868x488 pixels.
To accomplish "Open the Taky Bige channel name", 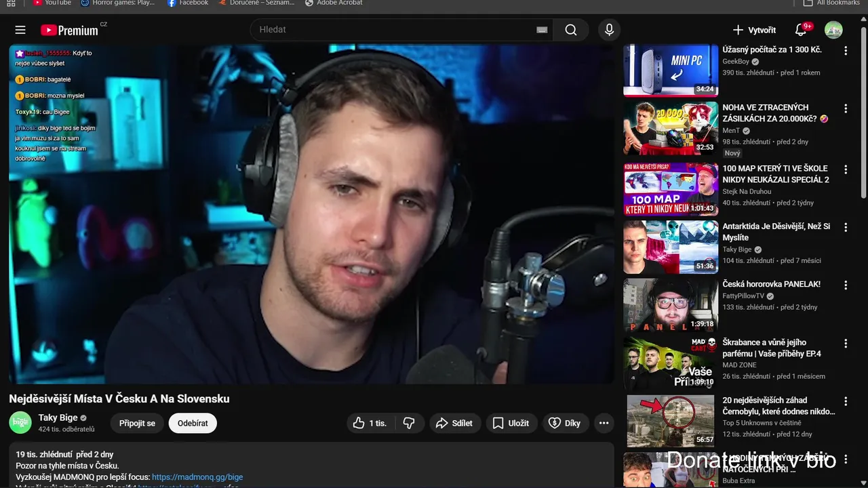I will click(x=58, y=418).
